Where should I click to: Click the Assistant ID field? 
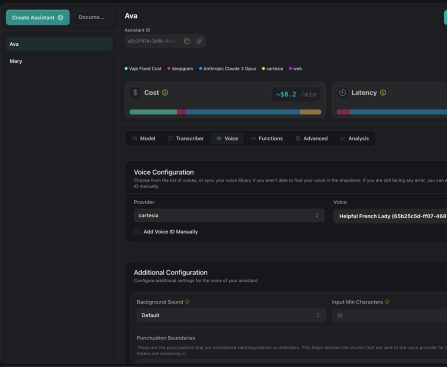click(x=165, y=41)
